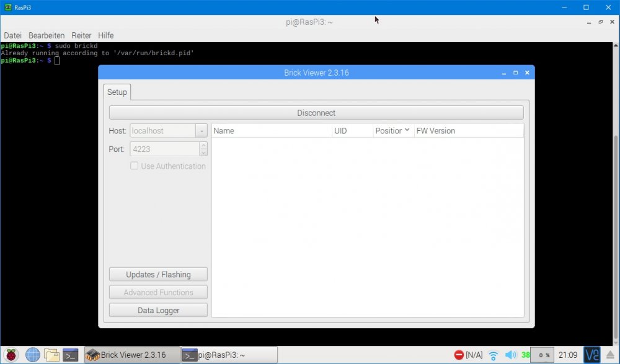Launch the web browser globe icon
The width and height of the screenshot is (620, 364).
pos(33,355)
